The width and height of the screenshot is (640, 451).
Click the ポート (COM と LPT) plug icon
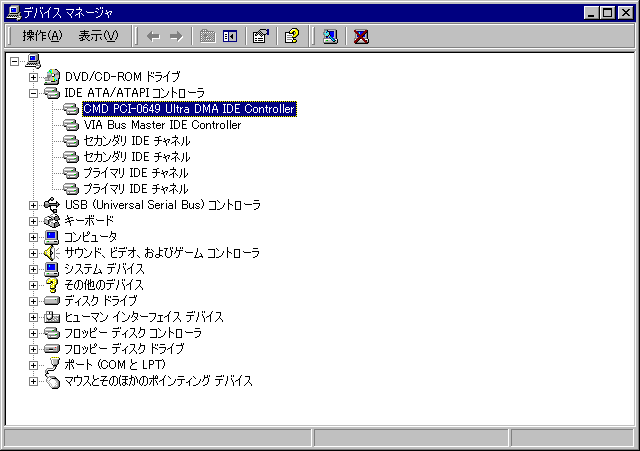click(52, 365)
